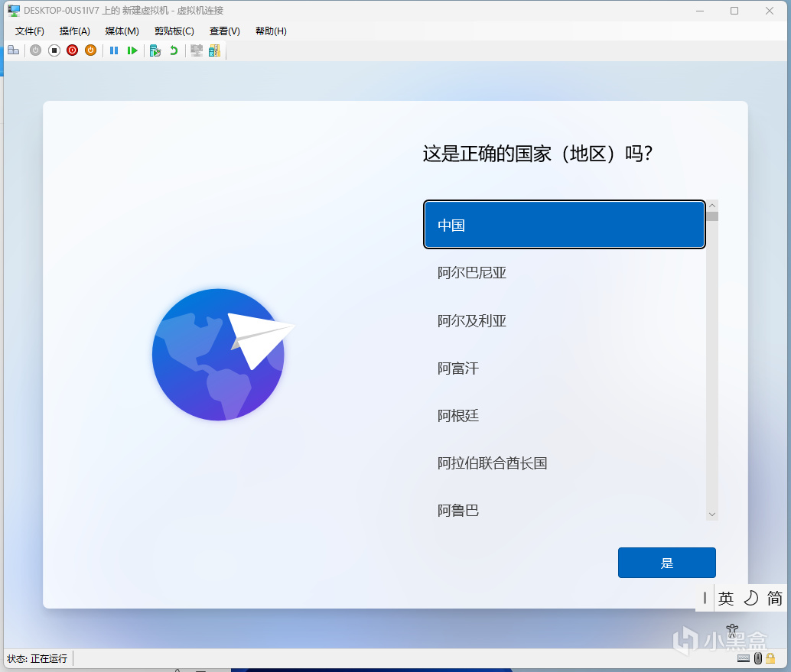Click the green Revert arrow icon
This screenshot has height=672, width=791.
pos(174,50)
